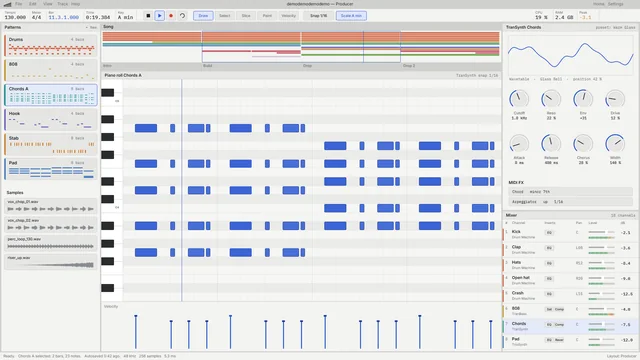Open the Arpeggiator up 1/16 MIDI FX

point(571,202)
